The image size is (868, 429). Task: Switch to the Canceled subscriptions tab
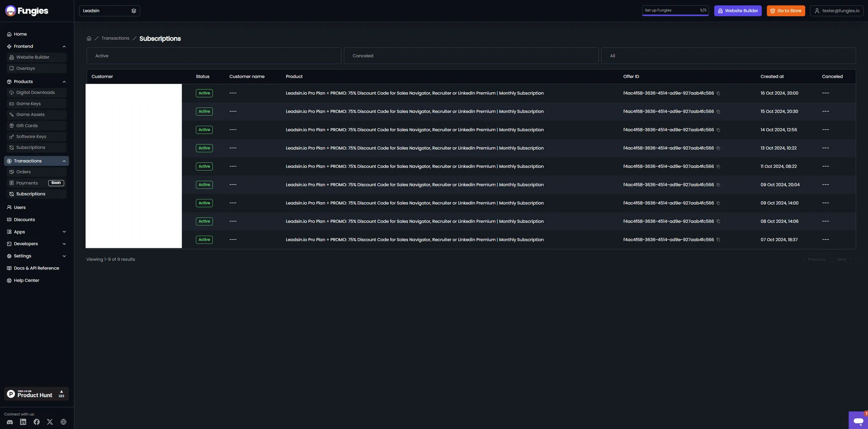pyautogui.click(x=471, y=56)
